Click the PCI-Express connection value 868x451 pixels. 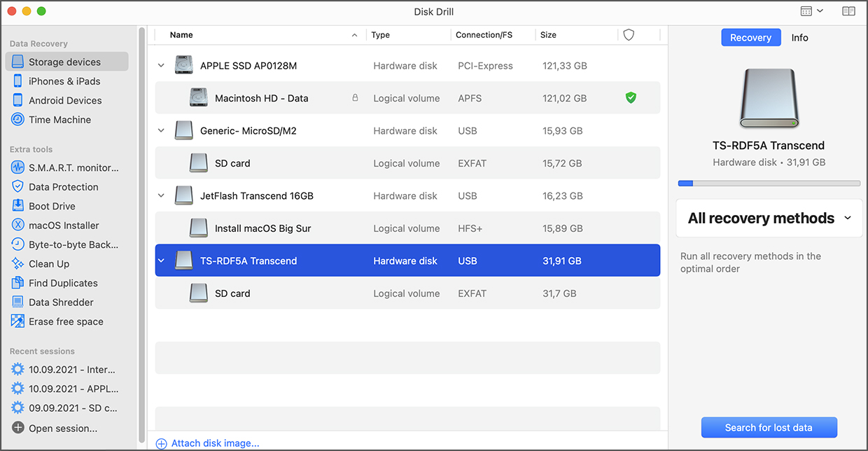click(485, 66)
